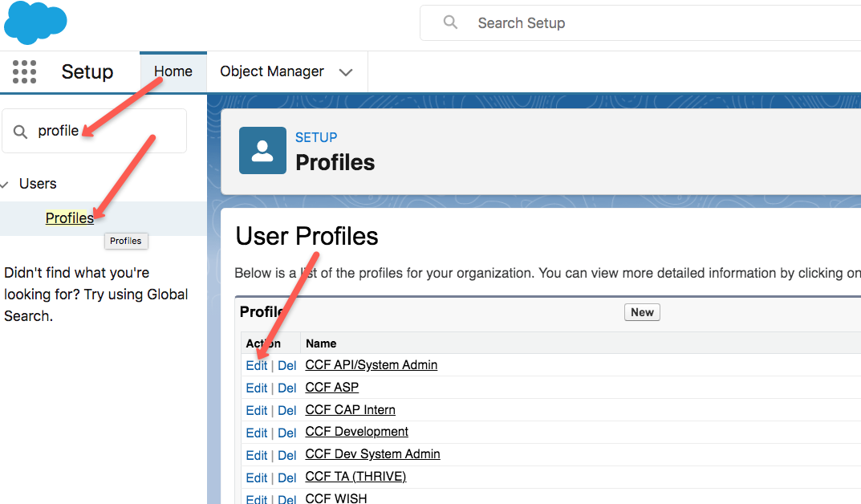
Task: Delete the CCF ASP profile
Action: [x=286, y=388]
